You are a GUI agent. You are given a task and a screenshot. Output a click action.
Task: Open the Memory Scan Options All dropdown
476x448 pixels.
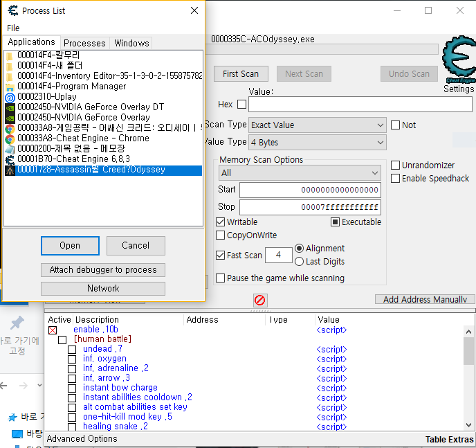[x=300, y=173]
